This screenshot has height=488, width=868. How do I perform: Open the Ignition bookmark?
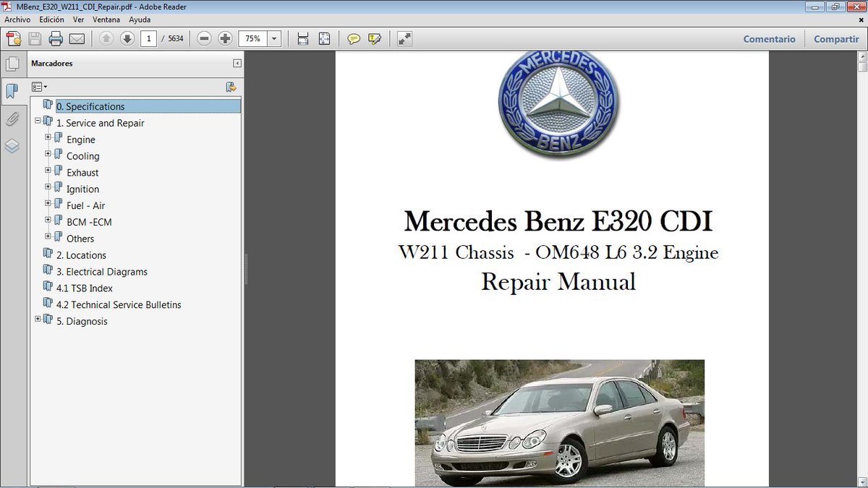(x=82, y=189)
